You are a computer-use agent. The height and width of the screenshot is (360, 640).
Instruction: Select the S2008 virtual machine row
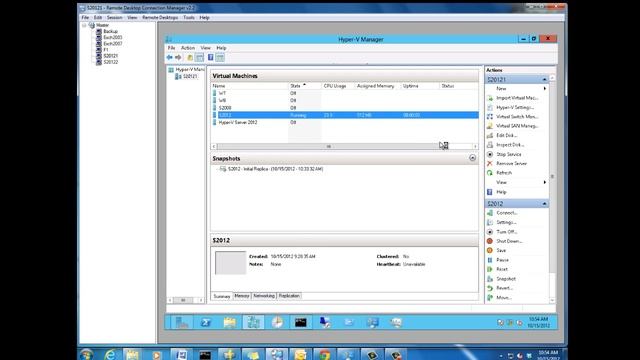pos(345,108)
